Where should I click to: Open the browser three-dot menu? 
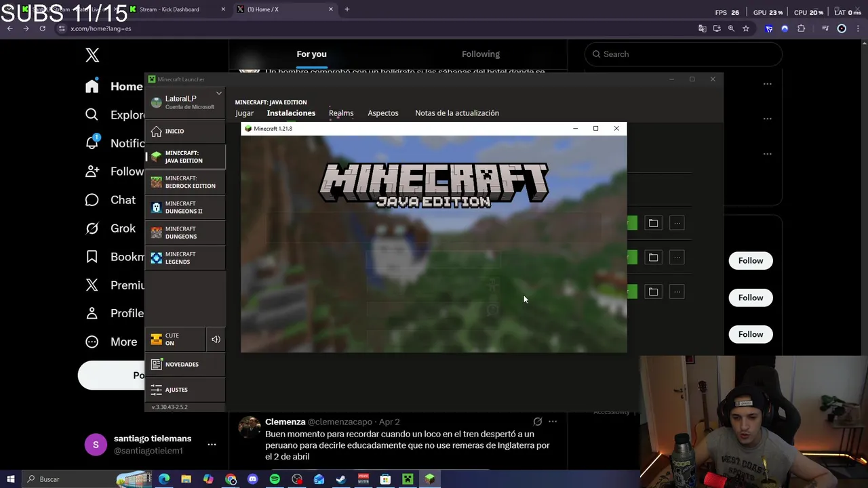point(859,28)
